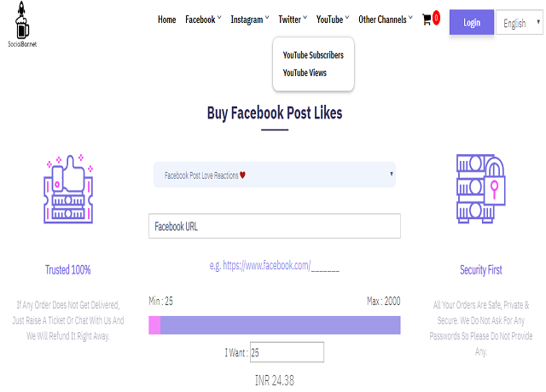The image size is (546, 392).
Task: Expand the Instagram menu
Action: tap(250, 20)
